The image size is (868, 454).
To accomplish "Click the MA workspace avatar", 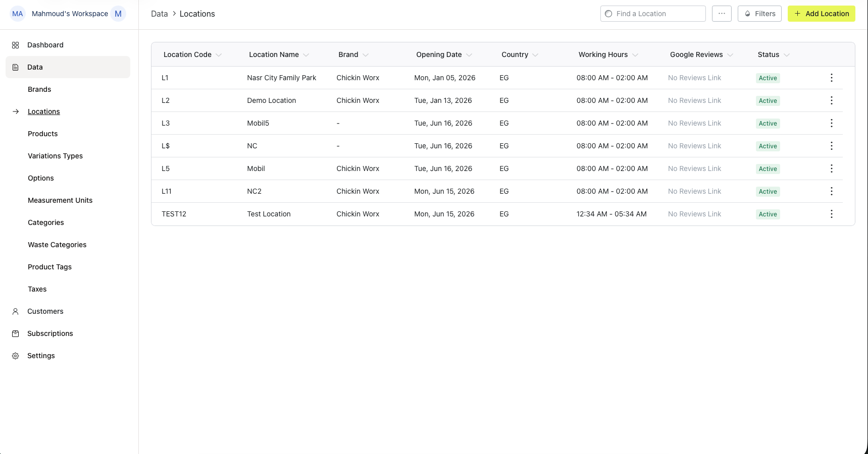I will pyautogui.click(x=18, y=14).
